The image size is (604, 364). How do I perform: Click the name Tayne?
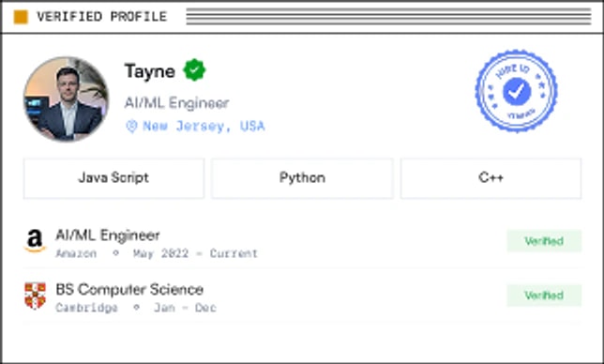click(150, 71)
